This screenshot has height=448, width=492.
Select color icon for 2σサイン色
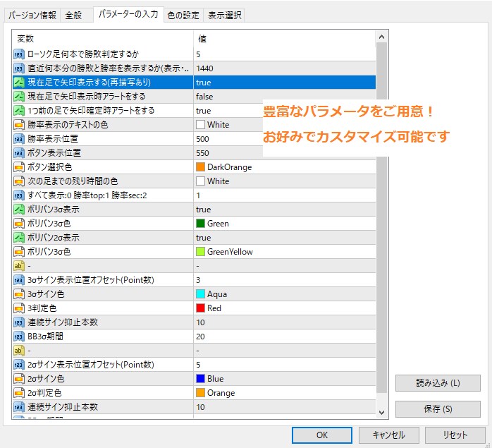tap(19, 379)
